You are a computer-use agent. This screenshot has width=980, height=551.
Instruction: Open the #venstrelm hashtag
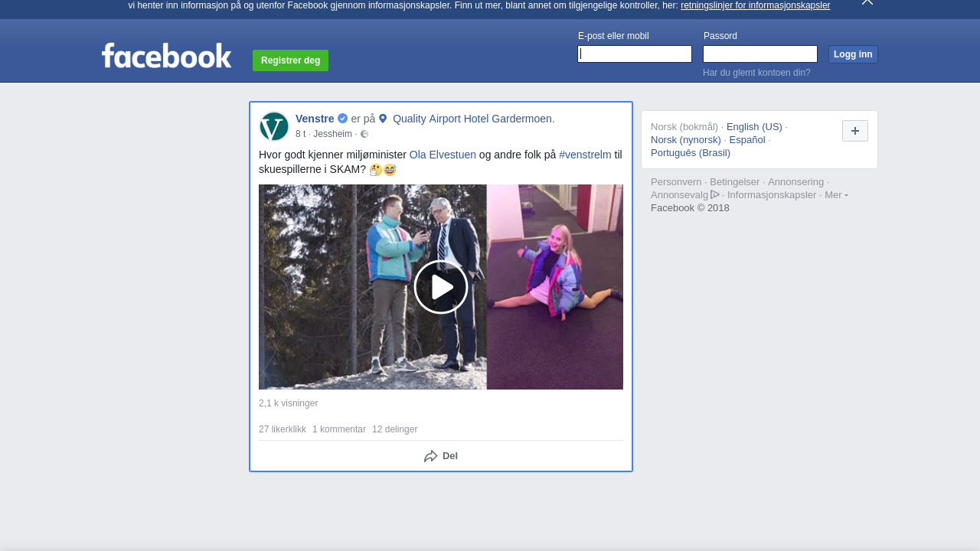(x=585, y=155)
